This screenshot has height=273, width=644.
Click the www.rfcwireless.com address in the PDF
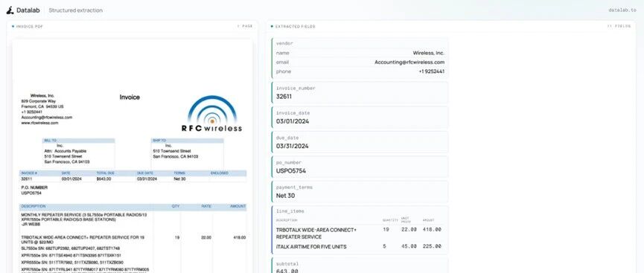[39, 123]
